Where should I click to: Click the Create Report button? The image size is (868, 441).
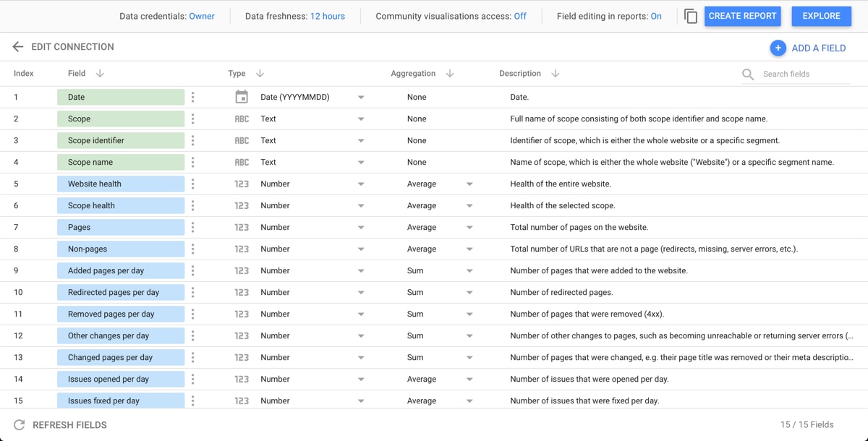[742, 16]
